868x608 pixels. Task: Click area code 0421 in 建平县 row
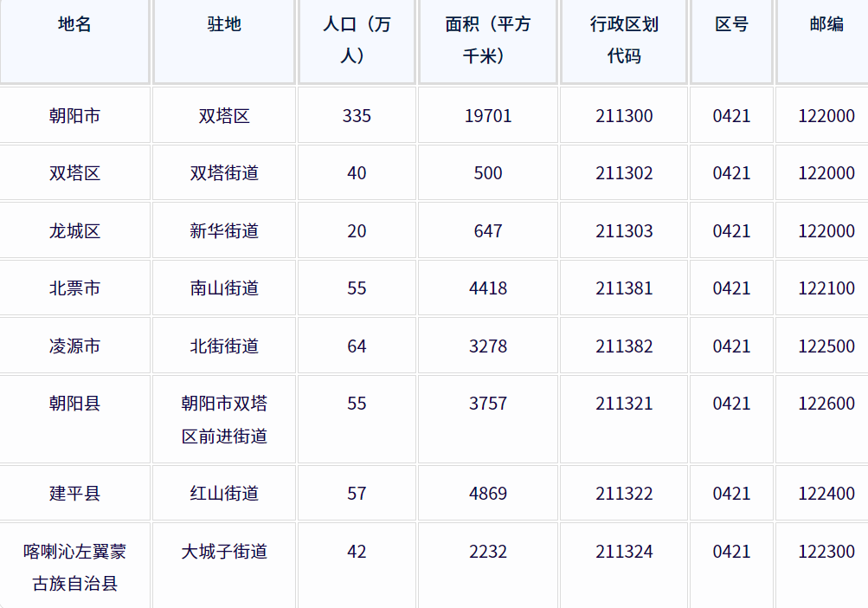click(x=731, y=494)
